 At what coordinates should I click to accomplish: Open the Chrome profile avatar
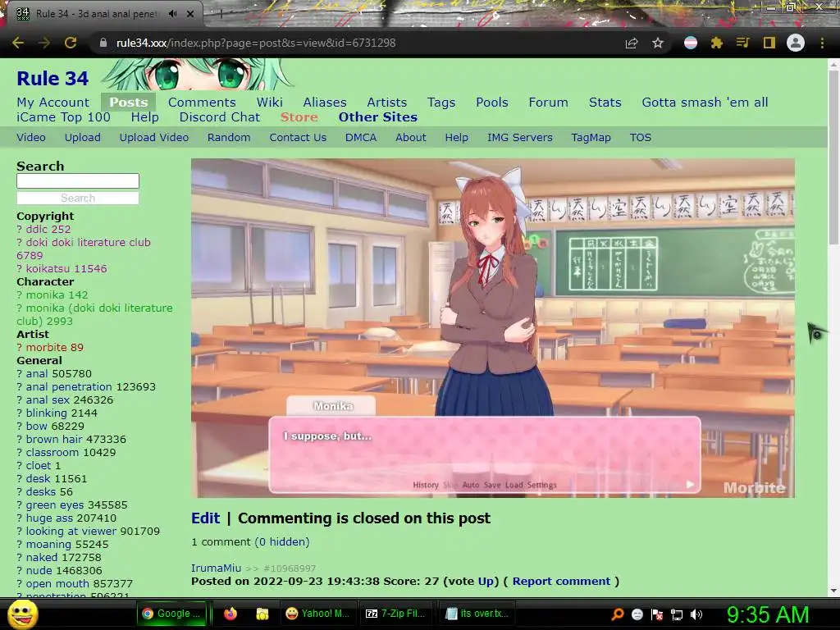[796, 43]
